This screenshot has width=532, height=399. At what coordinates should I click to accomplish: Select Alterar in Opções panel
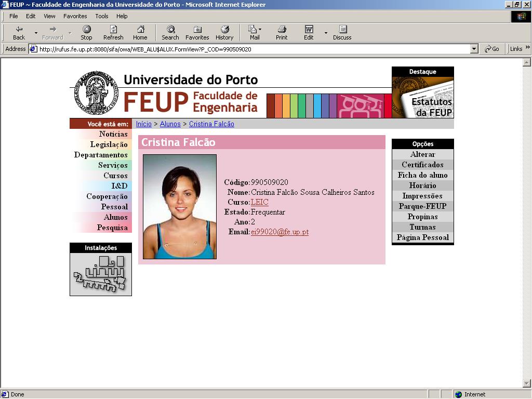[x=423, y=154]
